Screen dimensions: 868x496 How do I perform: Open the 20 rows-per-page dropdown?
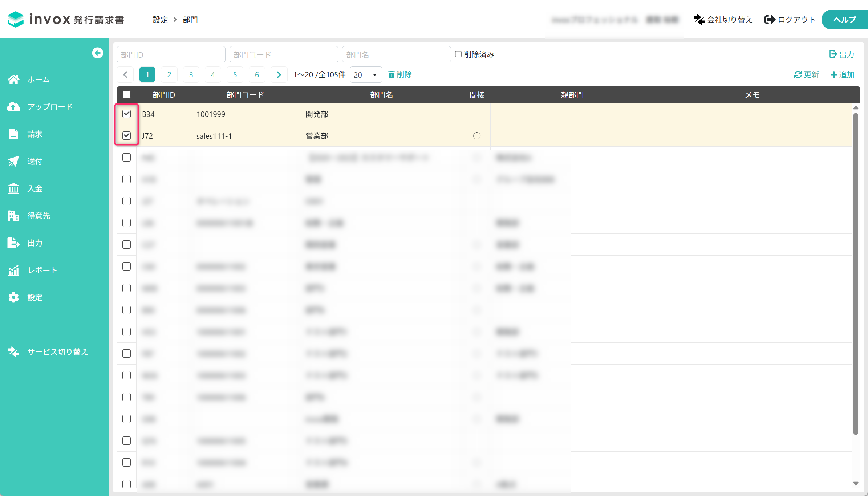coord(366,75)
